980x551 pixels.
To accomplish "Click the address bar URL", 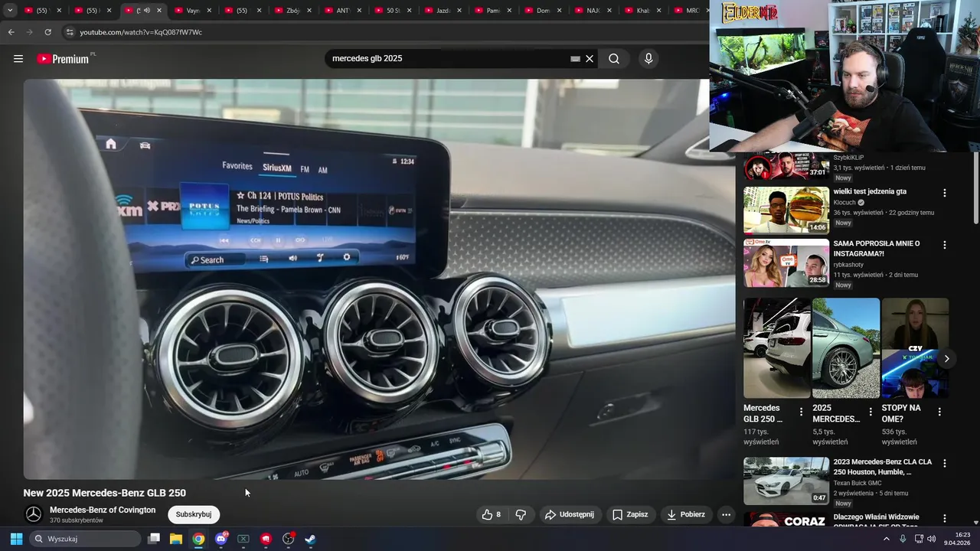I will point(141,32).
